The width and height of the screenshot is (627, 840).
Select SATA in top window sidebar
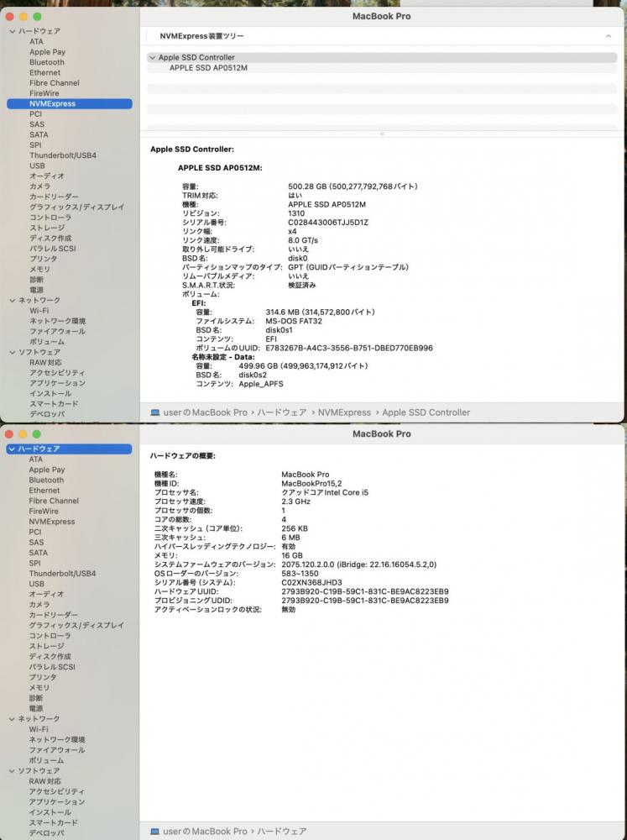tap(39, 134)
